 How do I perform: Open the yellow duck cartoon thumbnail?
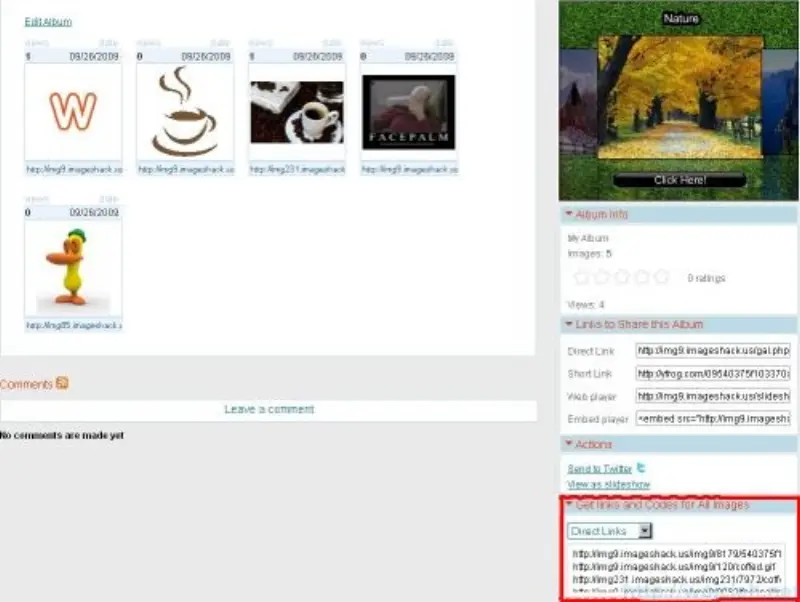coord(73,267)
